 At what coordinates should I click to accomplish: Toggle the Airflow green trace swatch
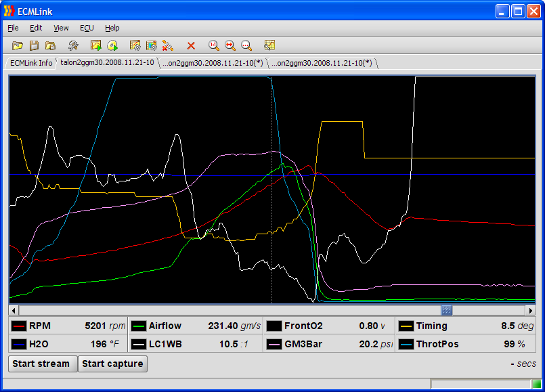click(139, 326)
